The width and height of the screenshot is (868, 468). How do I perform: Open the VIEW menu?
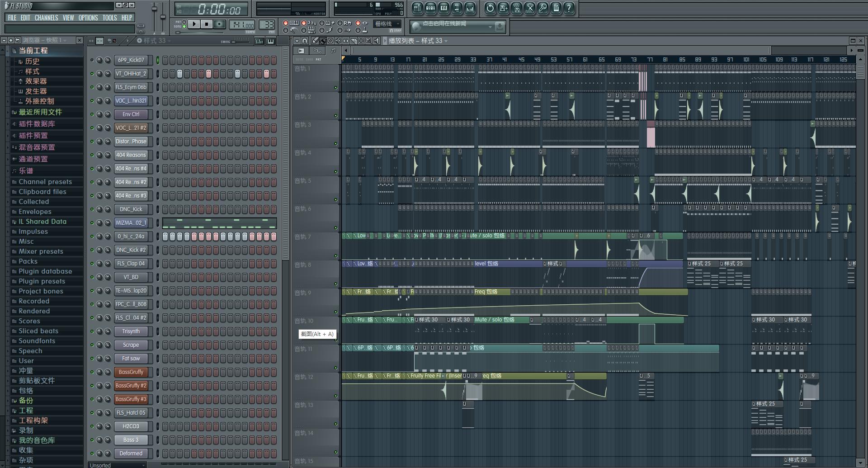68,18
